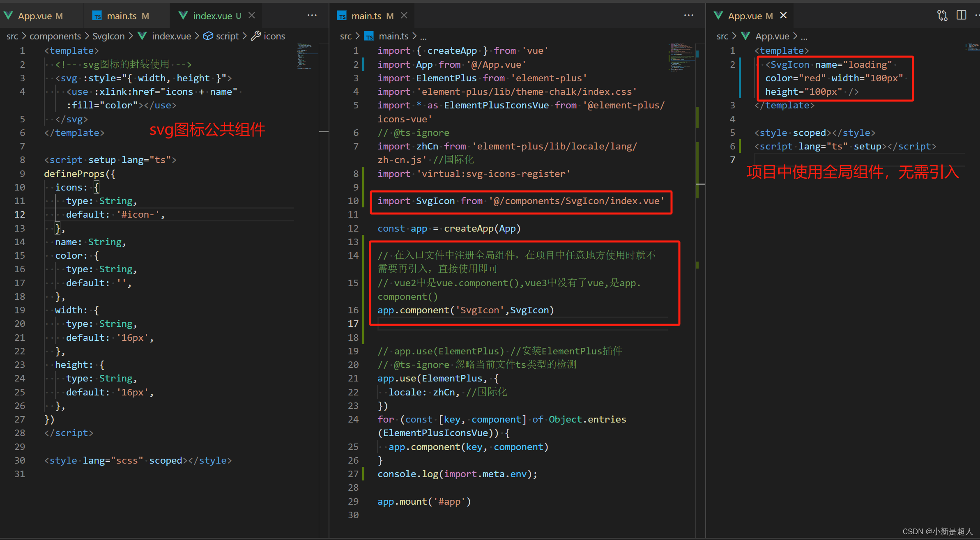Open more actions menu in left editor group
The image size is (980, 540).
click(312, 16)
